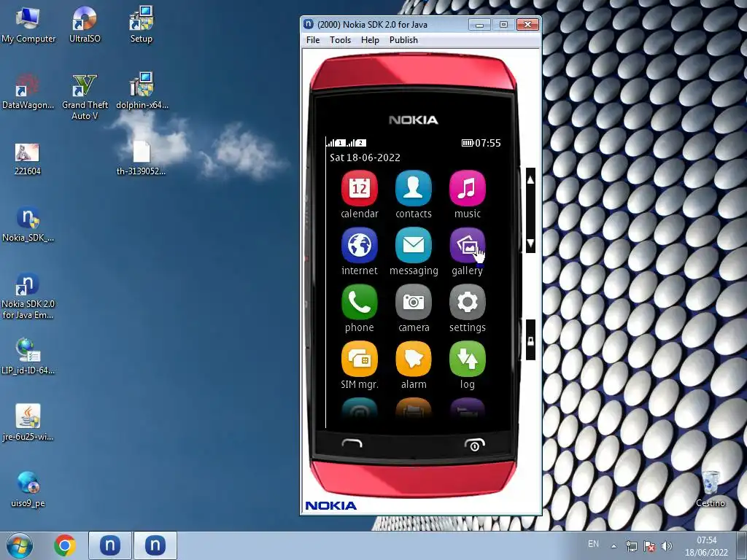Image resolution: width=747 pixels, height=560 pixels.
Task: Click the phone status clock 07:55
Action: [x=488, y=143]
